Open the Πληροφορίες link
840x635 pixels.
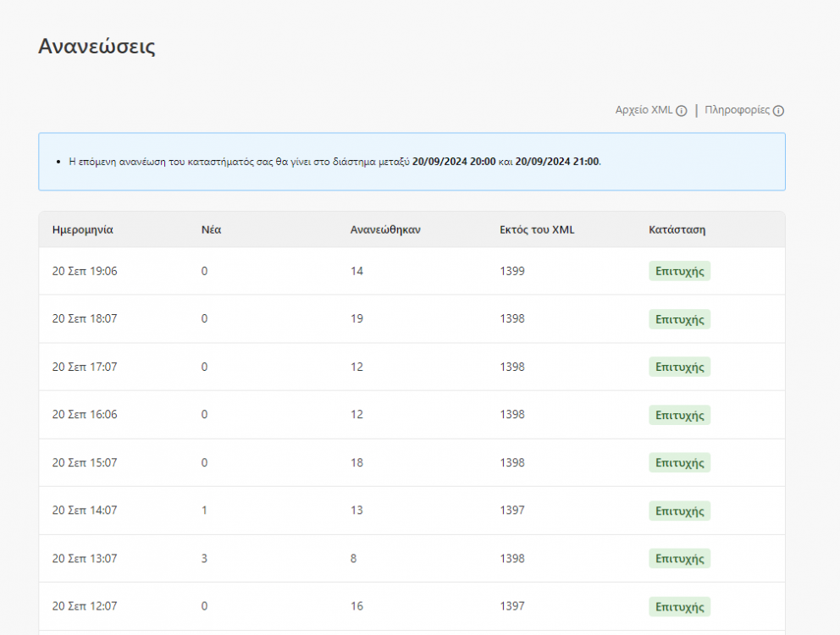(737, 110)
